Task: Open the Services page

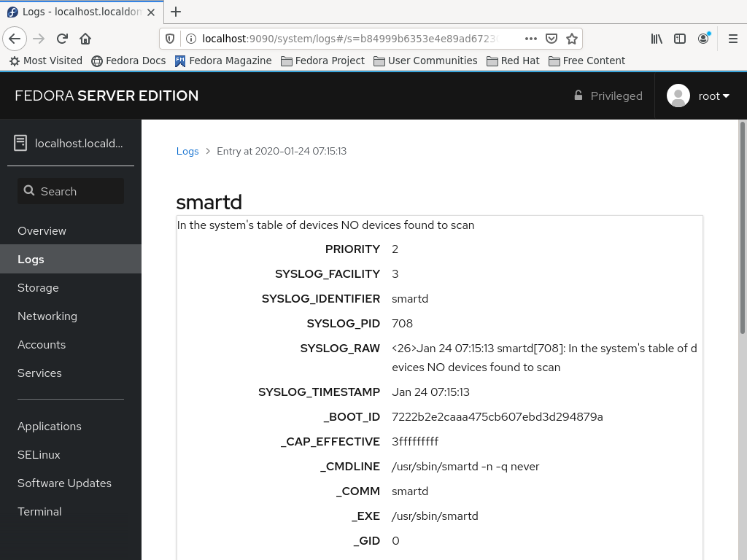Action: click(x=71, y=373)
